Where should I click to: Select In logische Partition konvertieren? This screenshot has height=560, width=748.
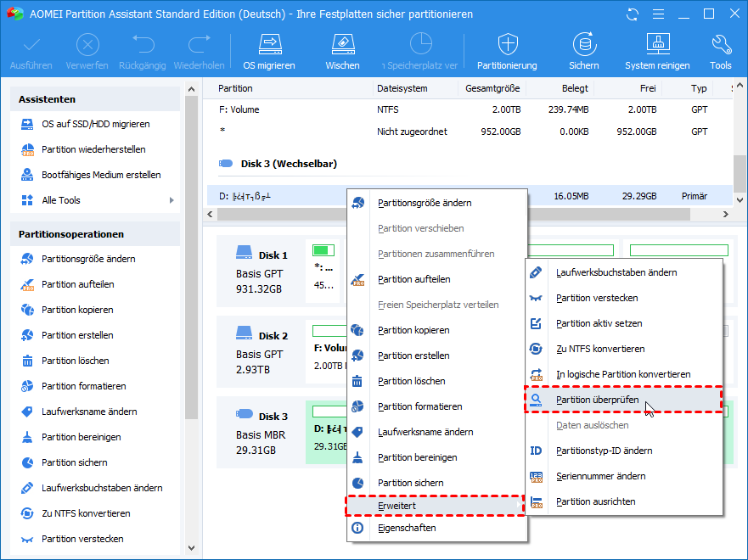(624, 374)
